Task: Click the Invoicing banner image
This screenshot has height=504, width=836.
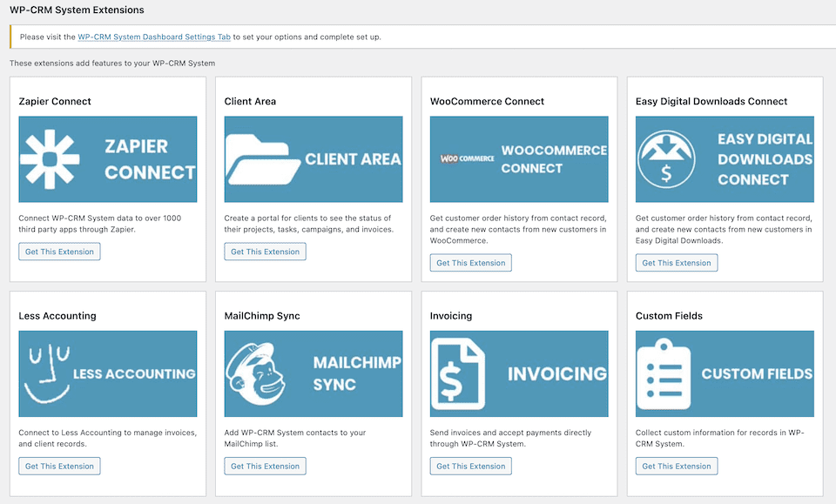Action: [519, 373]
